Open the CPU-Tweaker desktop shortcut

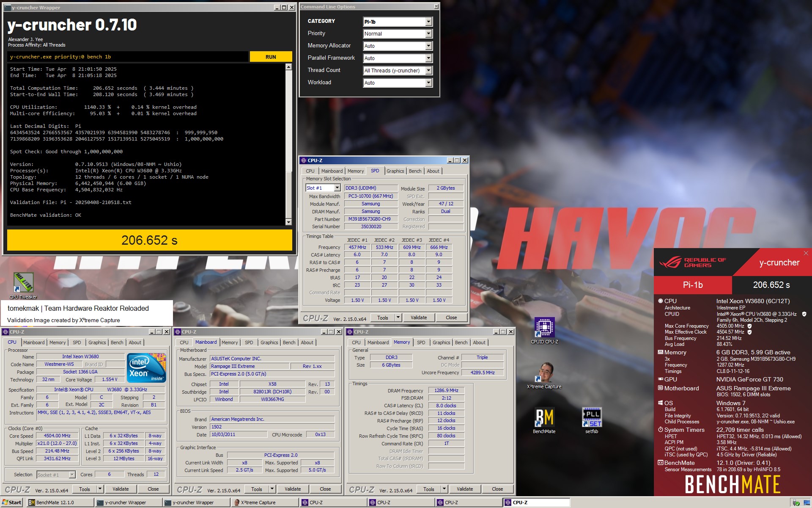click(x=23, y=286)
